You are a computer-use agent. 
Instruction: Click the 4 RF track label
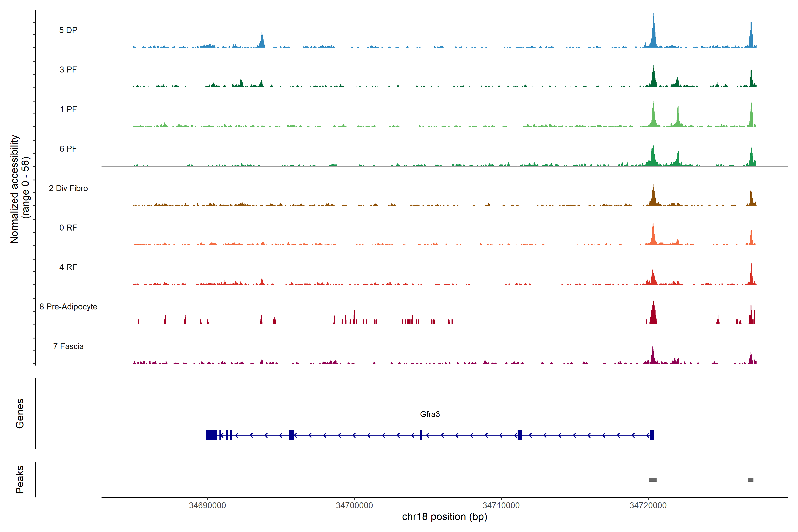68,267
